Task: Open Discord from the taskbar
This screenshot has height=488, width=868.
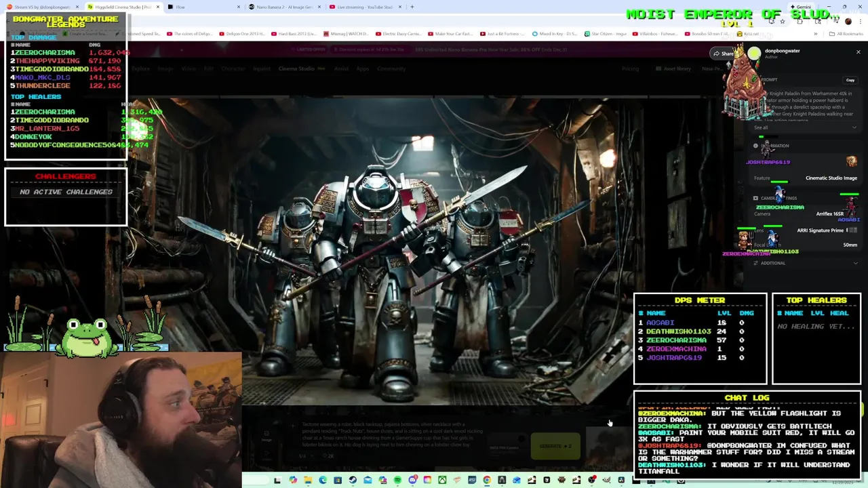Action: 412,480
